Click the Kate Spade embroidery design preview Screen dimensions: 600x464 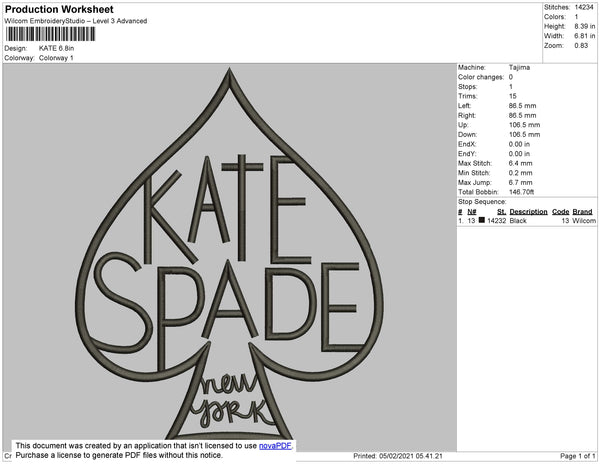click(229, 254)
